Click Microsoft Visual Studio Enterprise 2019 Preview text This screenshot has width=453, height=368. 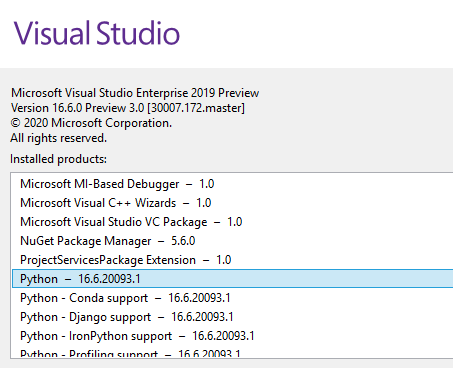tap(135, 93)
